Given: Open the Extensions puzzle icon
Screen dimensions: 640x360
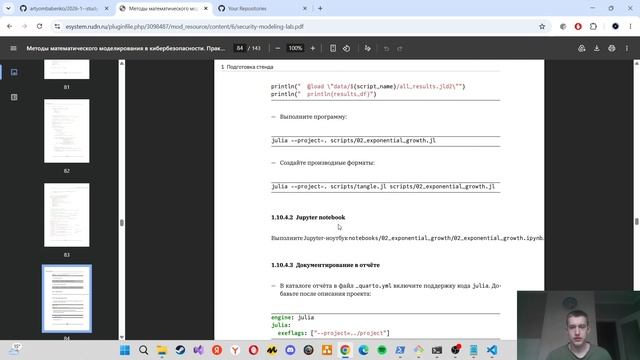Looking at the screenshot, I should (593, 27).
